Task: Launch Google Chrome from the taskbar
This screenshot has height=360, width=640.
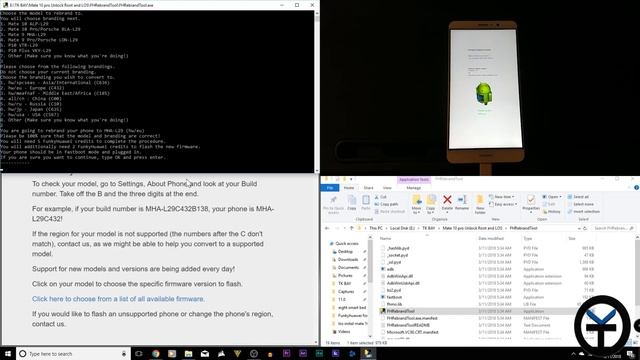Action: 156,353
